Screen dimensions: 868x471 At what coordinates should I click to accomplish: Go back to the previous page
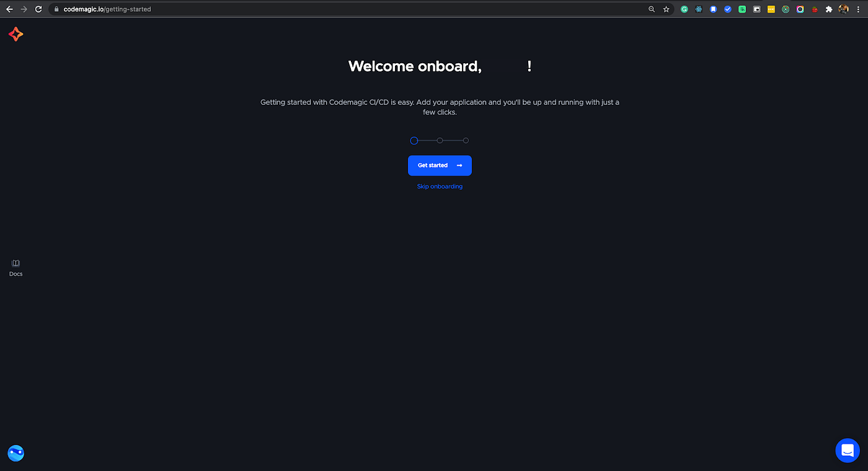point(9,9)
